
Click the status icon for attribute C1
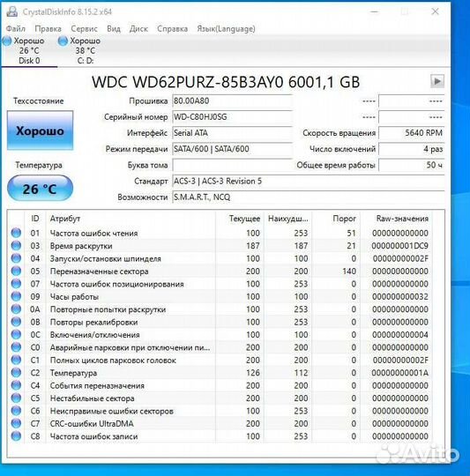(16, 360)
